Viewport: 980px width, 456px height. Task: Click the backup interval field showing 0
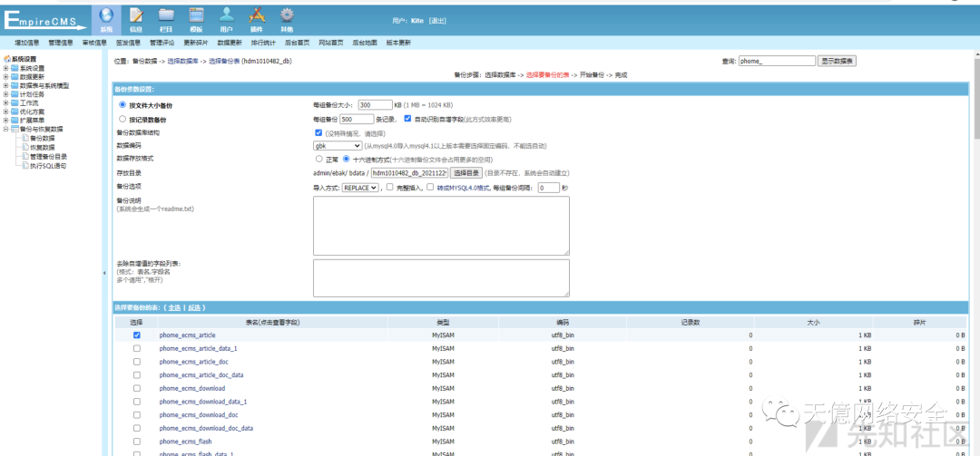pos(548,188)
